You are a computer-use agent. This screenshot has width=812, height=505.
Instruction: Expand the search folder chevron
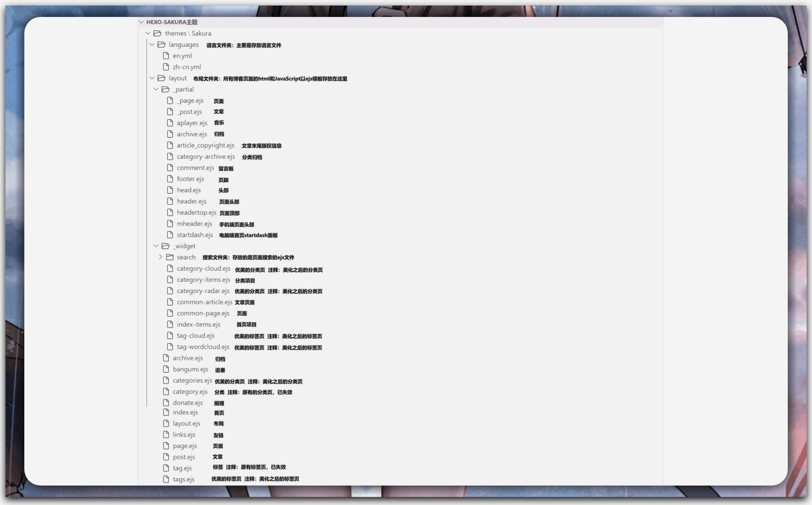click(x=160, y=257)
